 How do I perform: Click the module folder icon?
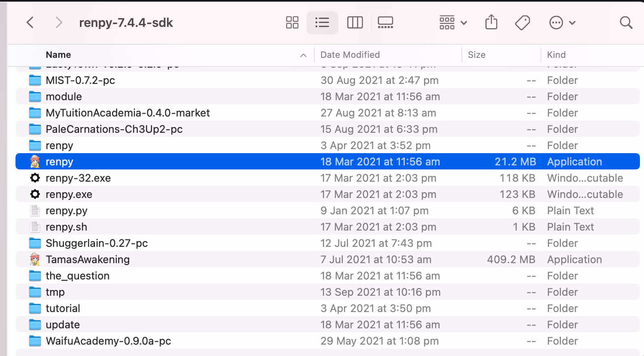35,97
